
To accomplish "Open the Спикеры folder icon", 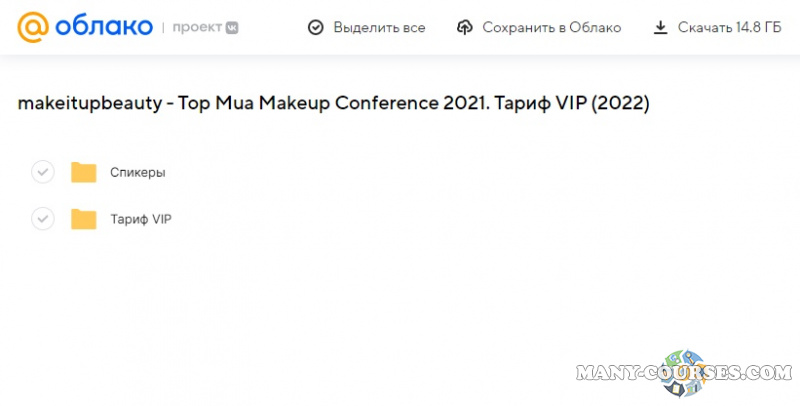I will (x=83, y=172).
